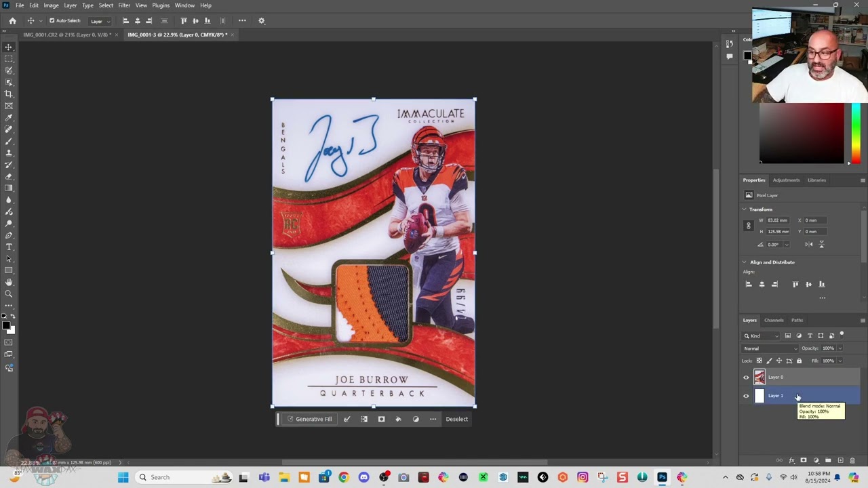Select the Eyedropper tool
The image size is (868, 488).
[9, 117]
